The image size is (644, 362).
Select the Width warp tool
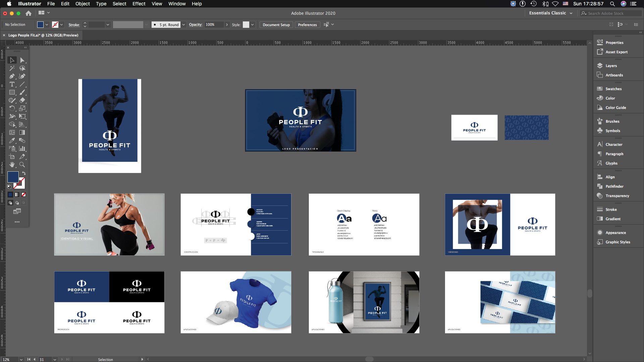12,117
